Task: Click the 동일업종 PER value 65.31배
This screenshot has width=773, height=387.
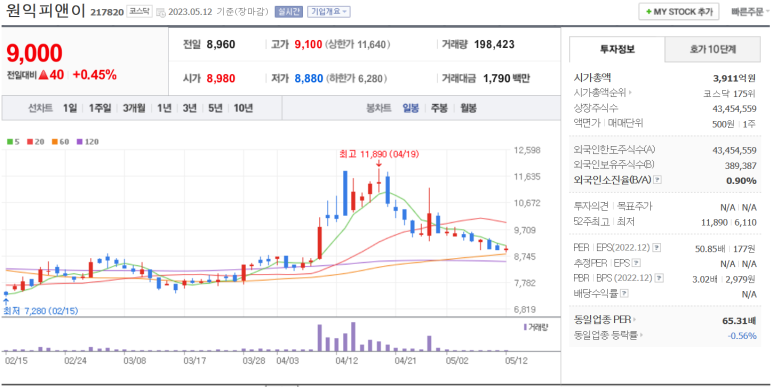Action: [x=739, y=320]
